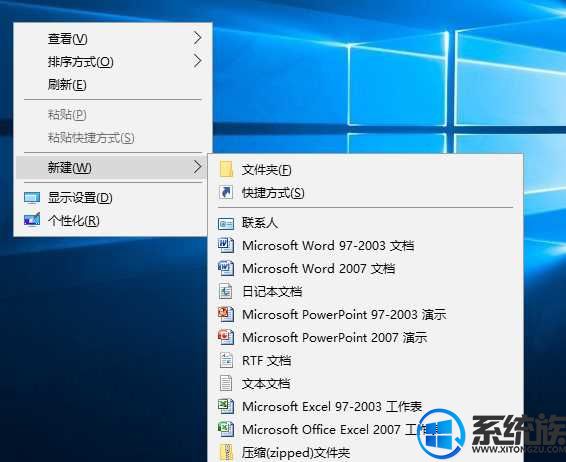566x462 pixels.
Task: Expand the 查看(V) submenu arrow
Action: (x=197, y=38)
